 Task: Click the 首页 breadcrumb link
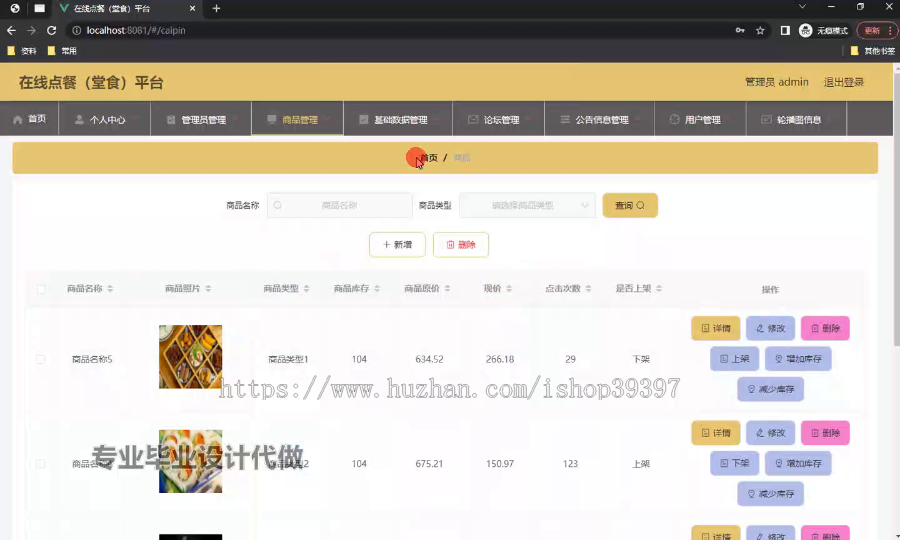[429, 158]
